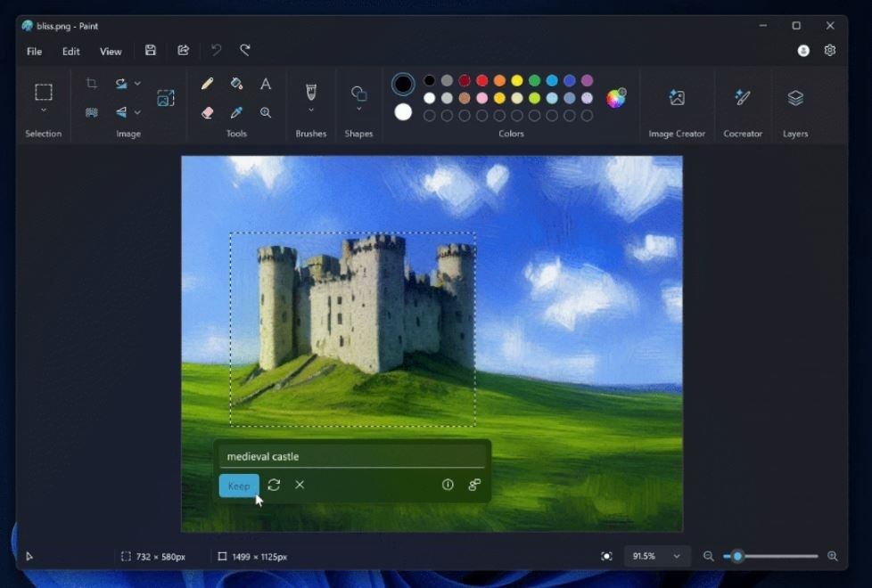The height and width of the screenshot is (588, 872).
Task: Click the medieval castle prompt text field
Action: 352,456
